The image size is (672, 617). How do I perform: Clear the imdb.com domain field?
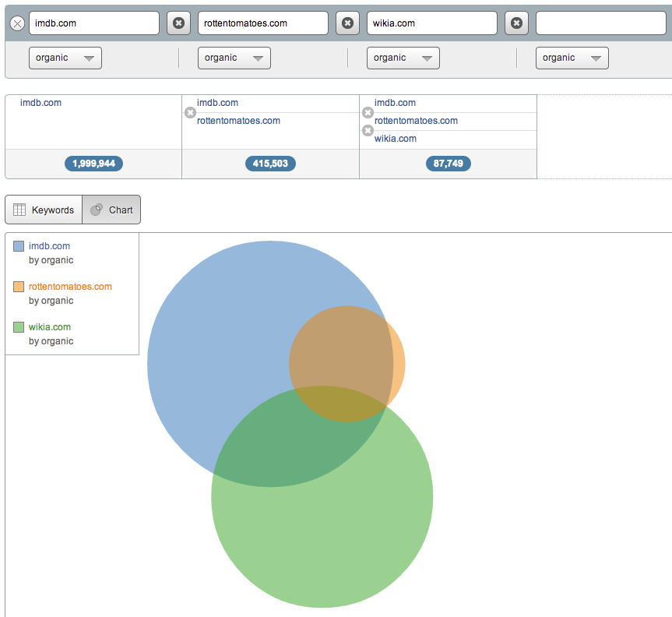pyautogui.click(x=178, y=23)
